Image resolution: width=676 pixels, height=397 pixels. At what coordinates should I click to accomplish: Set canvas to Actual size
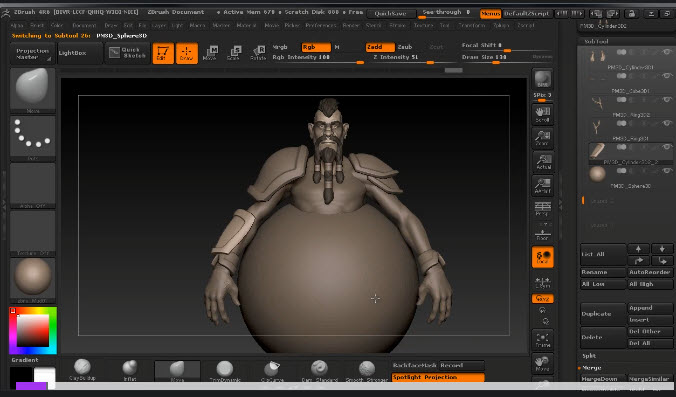point(542,162)
